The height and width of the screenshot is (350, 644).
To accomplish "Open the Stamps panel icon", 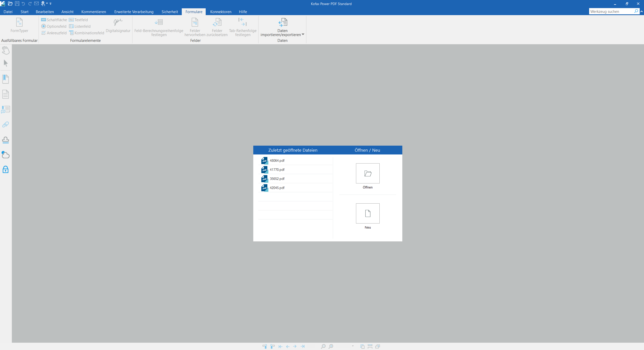I will coord(6,140).
